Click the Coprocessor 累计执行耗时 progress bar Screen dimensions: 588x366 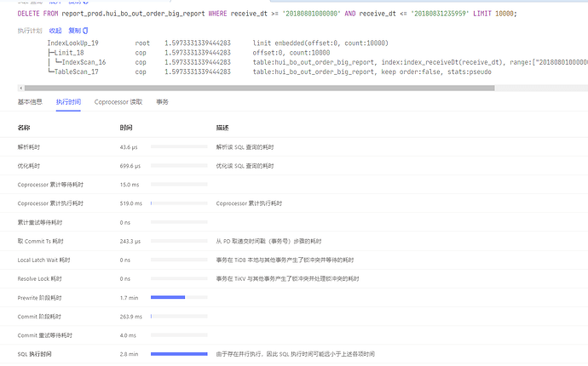point(179,203)
